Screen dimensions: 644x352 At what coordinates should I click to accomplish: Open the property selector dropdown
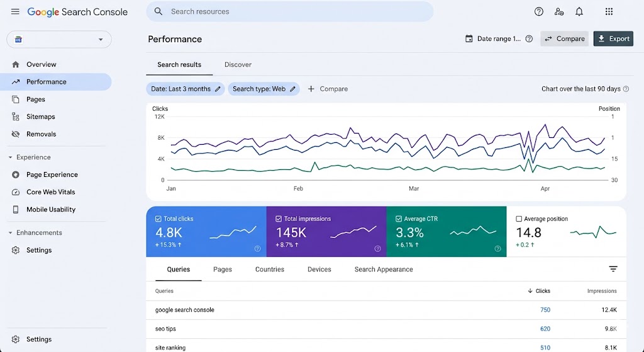(58, 40)
